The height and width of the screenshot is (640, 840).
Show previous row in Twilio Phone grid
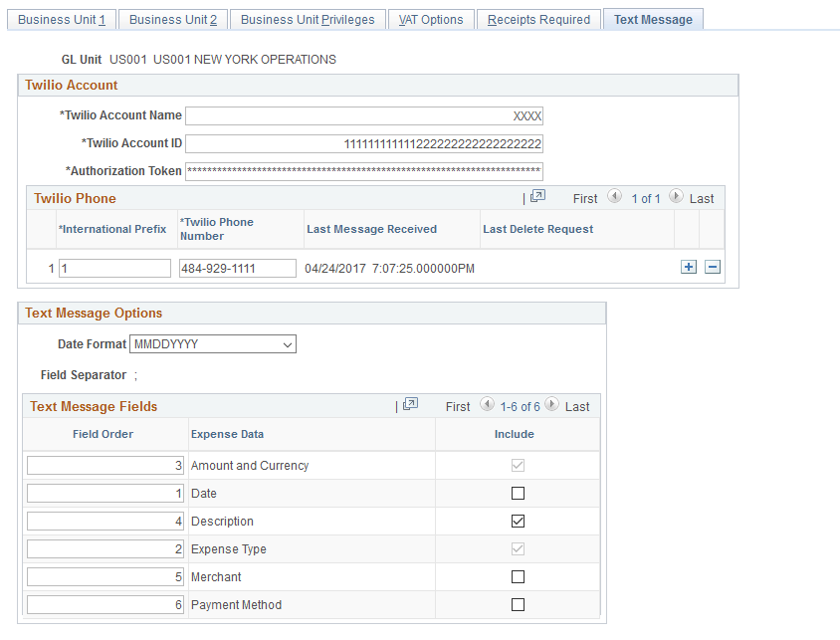tap(614, 196)
